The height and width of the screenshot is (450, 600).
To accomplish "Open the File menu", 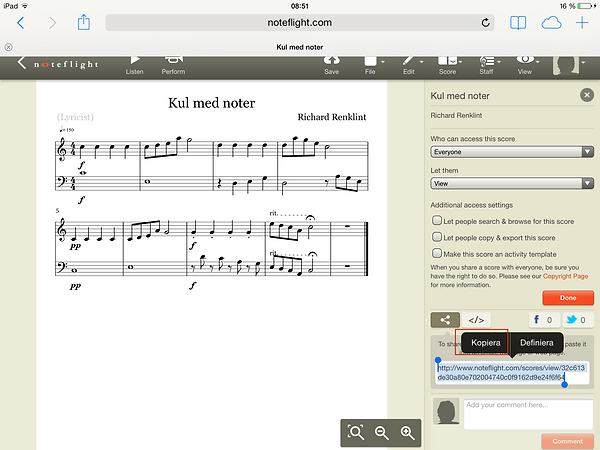I will tap(373, 66).
